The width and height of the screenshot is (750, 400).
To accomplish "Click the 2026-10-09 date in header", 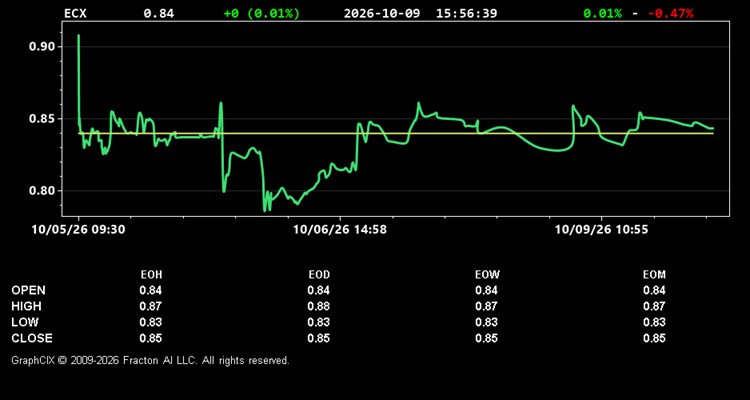I will (x=382, y=13).
